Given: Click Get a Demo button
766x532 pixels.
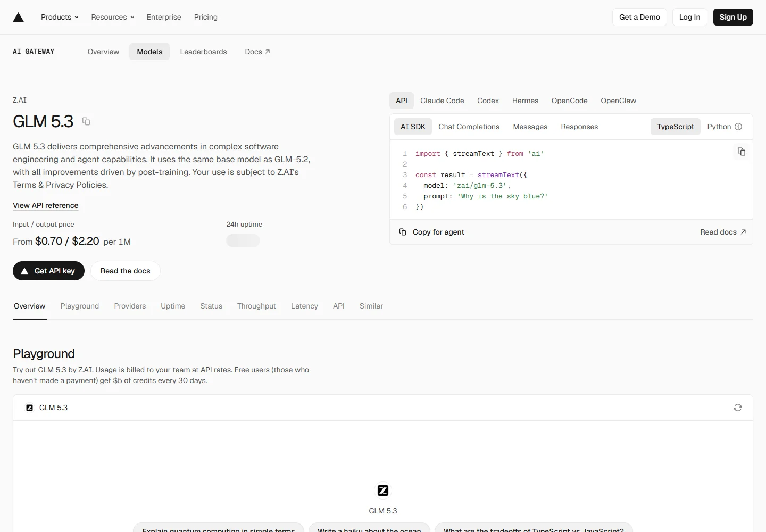Looking at the screenshot, I should point(639,17).
